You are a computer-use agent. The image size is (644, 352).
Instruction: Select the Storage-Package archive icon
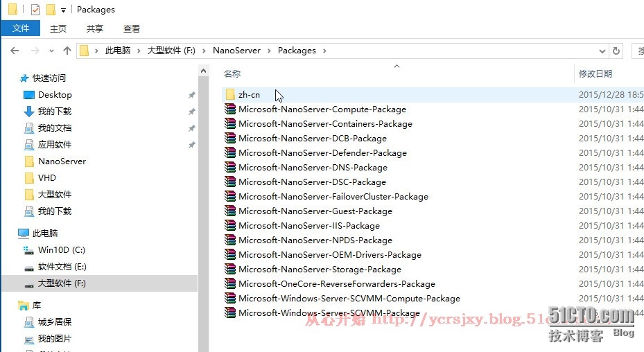coord(230,270)
